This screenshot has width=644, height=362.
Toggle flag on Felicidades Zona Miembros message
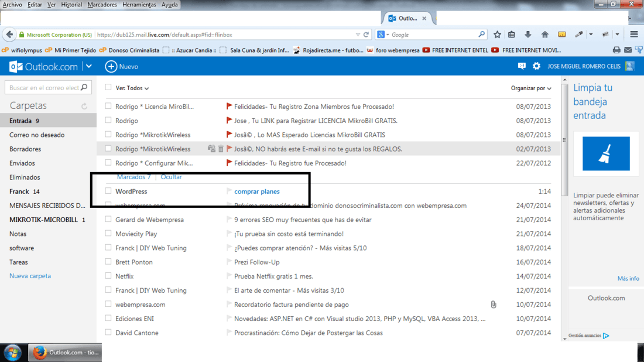[x=229, y=107]
